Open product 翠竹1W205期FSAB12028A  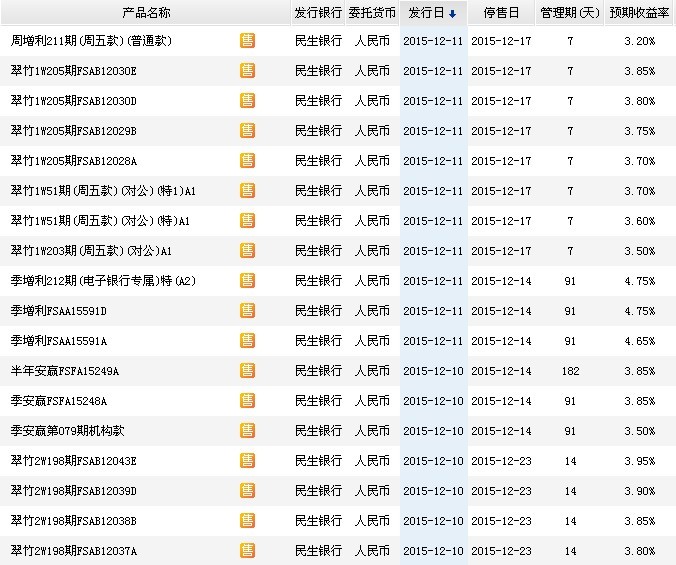74,161
